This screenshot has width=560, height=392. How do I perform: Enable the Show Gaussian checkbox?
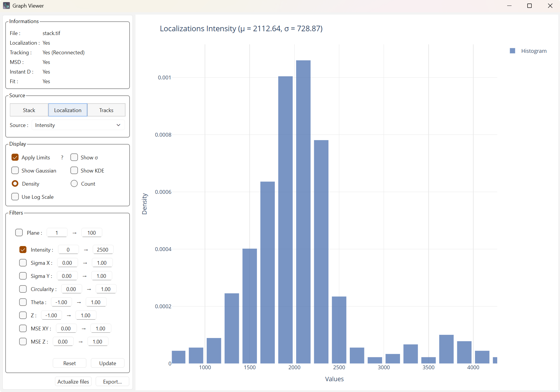tap(15, 171)
